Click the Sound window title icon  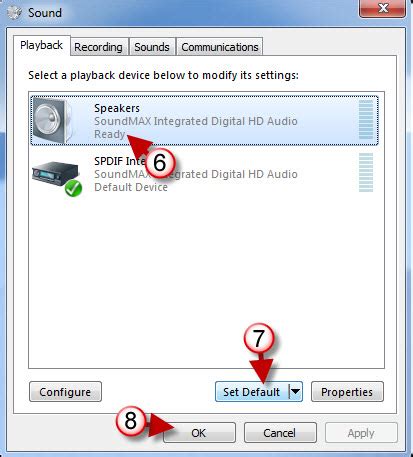click(x=14, y=13)
